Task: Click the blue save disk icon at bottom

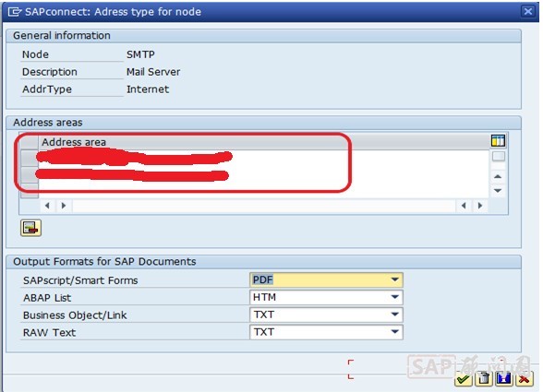Action: click(503, 379)
